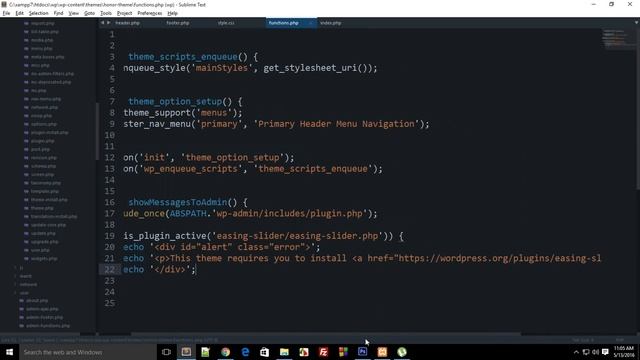This screenshot has height=360, width=640.
Task: Open media.php from the sidebar
Action: tap(42, 40)
